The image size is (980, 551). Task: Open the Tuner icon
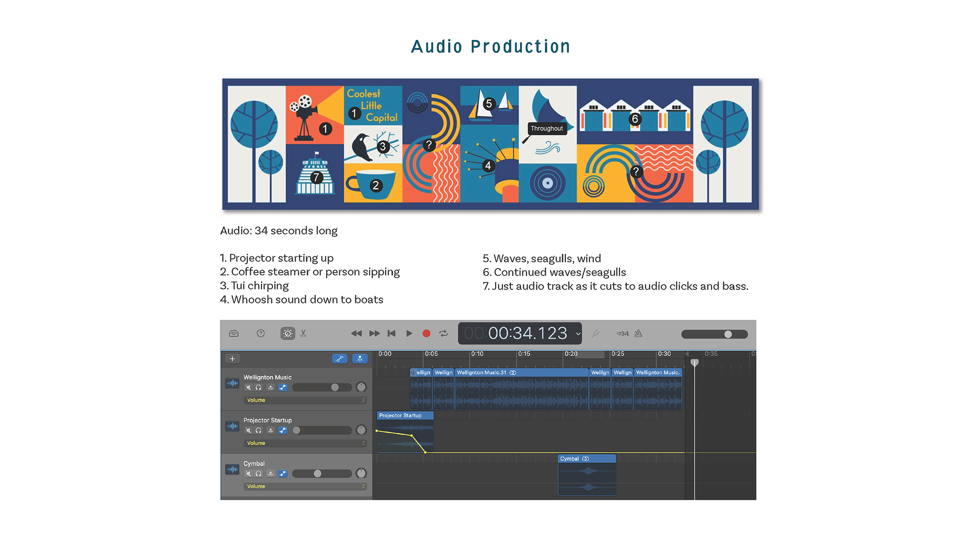coord(596,334)
